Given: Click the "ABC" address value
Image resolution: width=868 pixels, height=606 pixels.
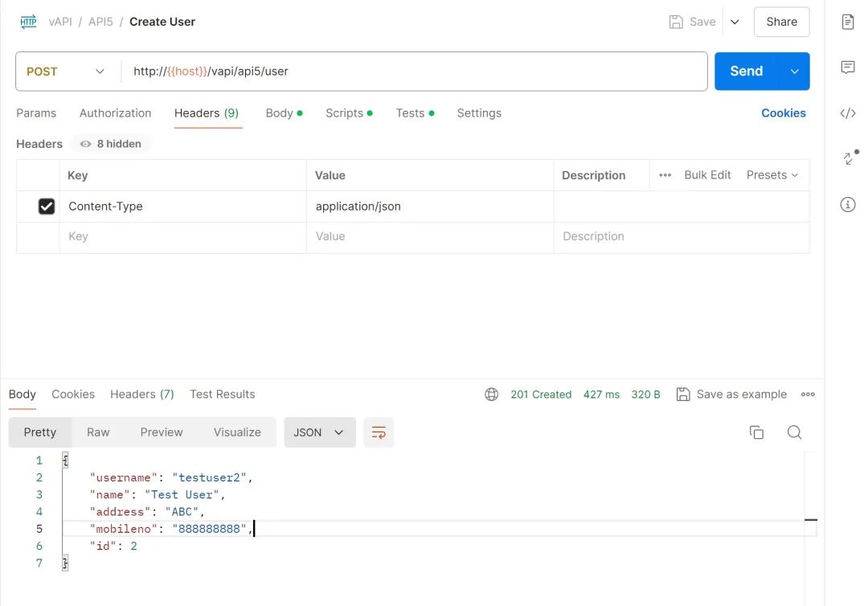Looking at the screenshot, I should 182,512.
